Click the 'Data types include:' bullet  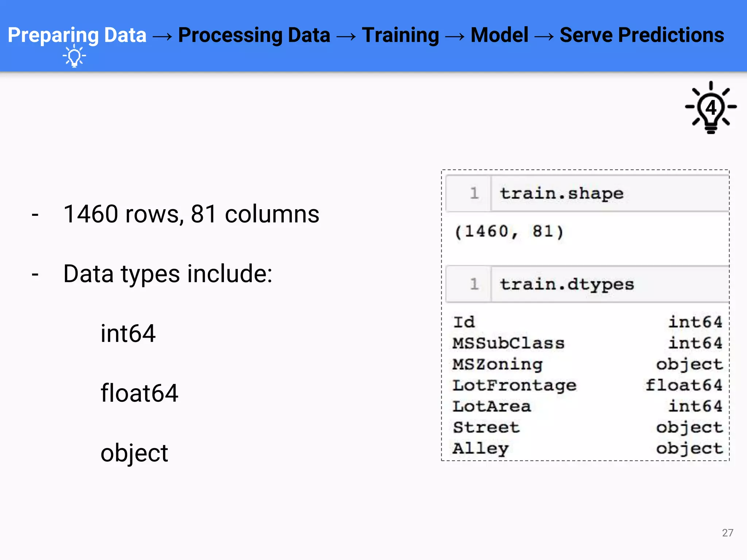point(168,274)
